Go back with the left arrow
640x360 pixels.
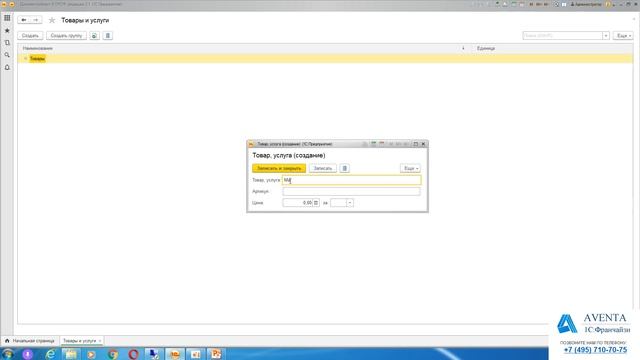pyautogui.click(x=24, y=20)
